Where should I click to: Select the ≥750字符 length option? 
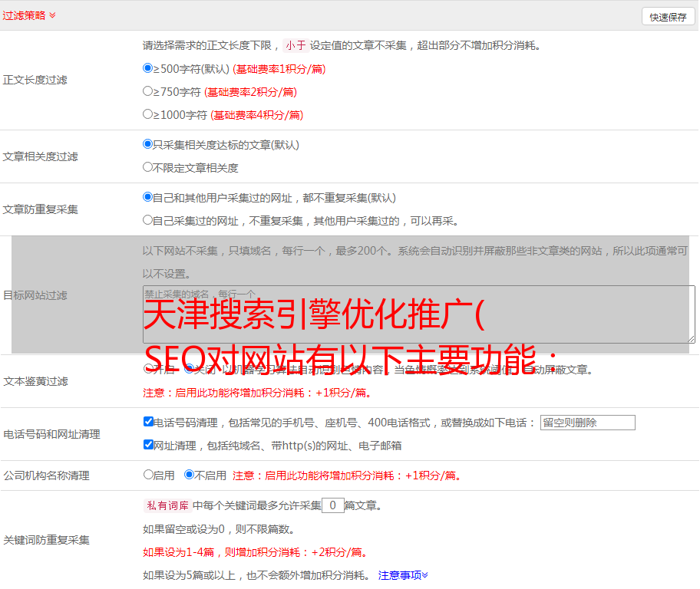[x=148, y=91]
